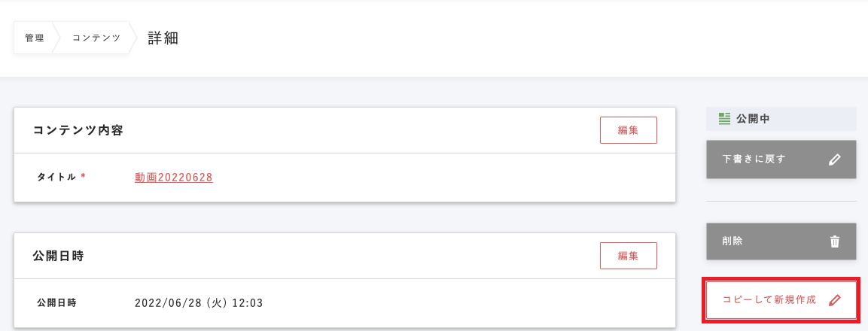Click the 詳細 page title
This screenshot has width=868, height=331.
click(163, 38)
